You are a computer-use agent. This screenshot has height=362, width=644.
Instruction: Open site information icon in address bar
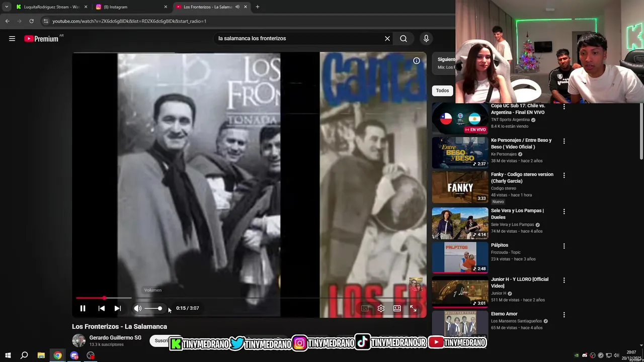tap(45, 21)
